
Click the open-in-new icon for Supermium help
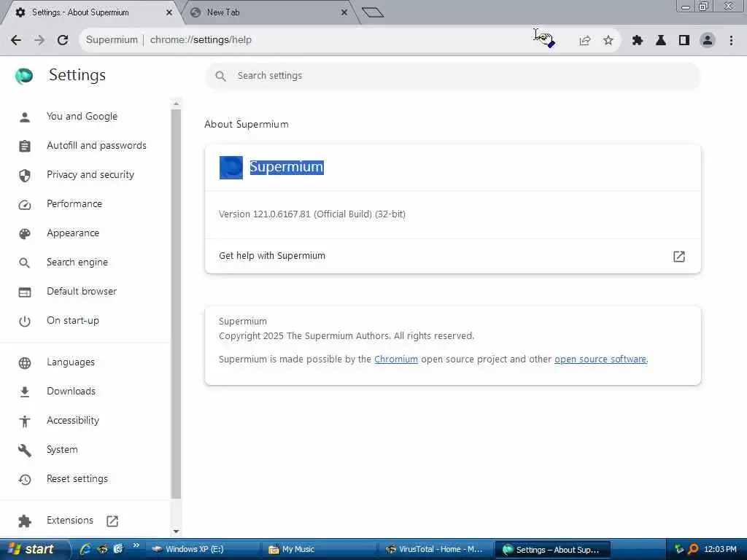679,257
